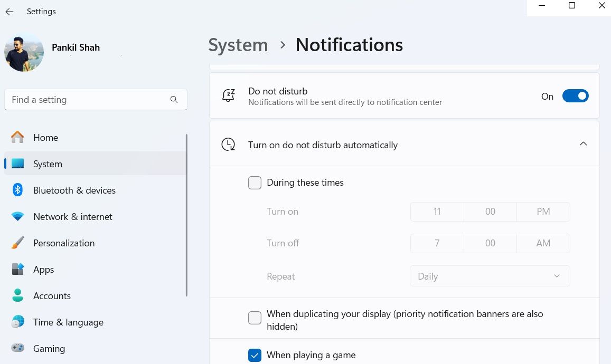Open Time & language settings

pyautogui.click(x=96, y=322)
